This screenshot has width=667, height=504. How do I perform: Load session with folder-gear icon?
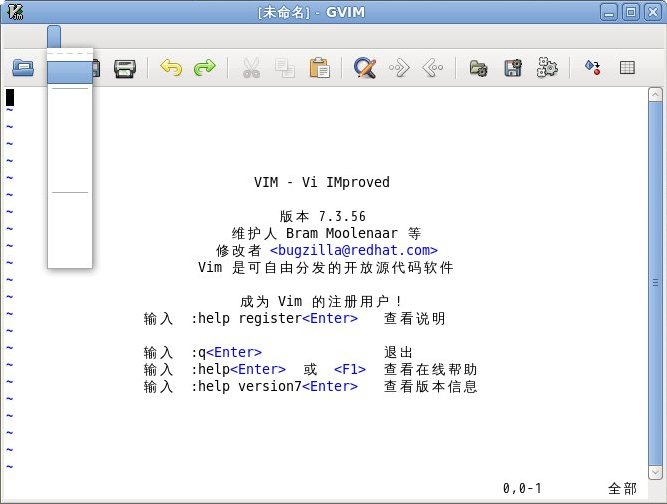pos(478,68)
